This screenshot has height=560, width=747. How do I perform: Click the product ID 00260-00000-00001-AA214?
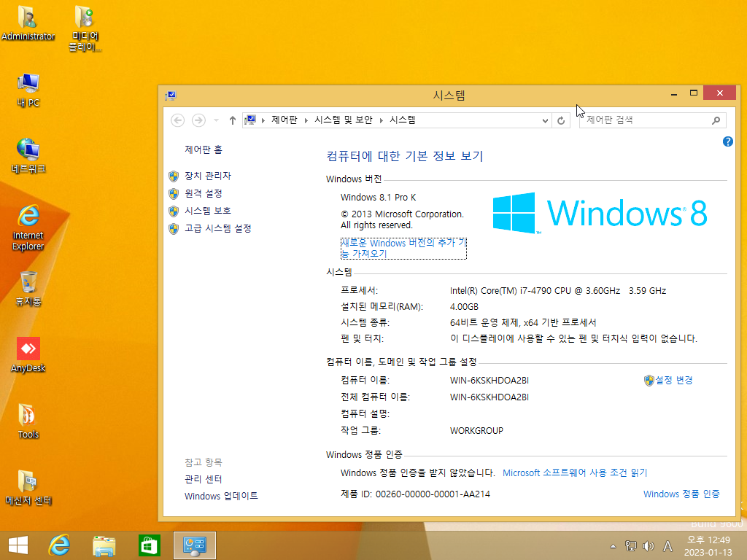tap(433, 494)
